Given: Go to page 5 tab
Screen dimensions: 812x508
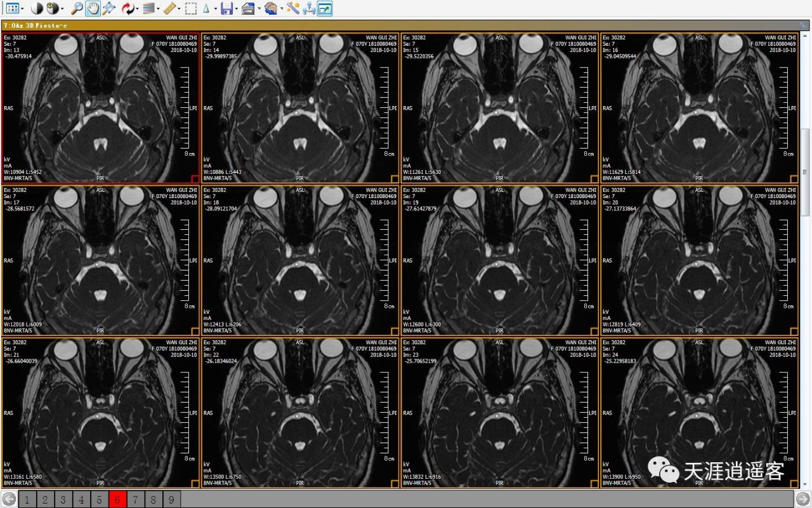Looking at the screenshot, I should point(99,499).
